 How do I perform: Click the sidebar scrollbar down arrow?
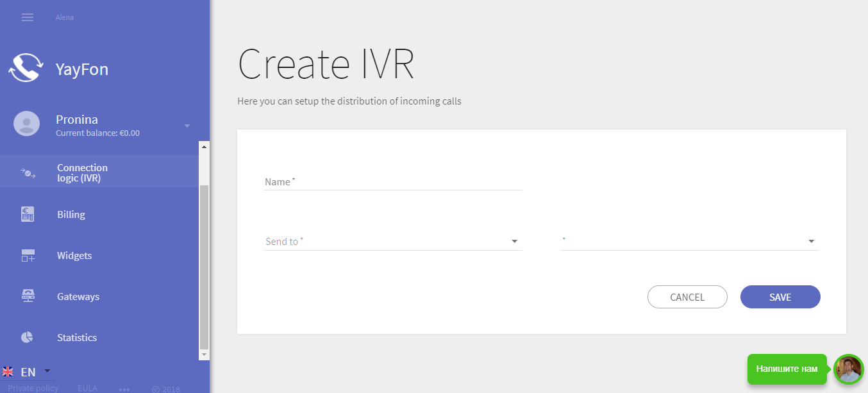(204, 355)
